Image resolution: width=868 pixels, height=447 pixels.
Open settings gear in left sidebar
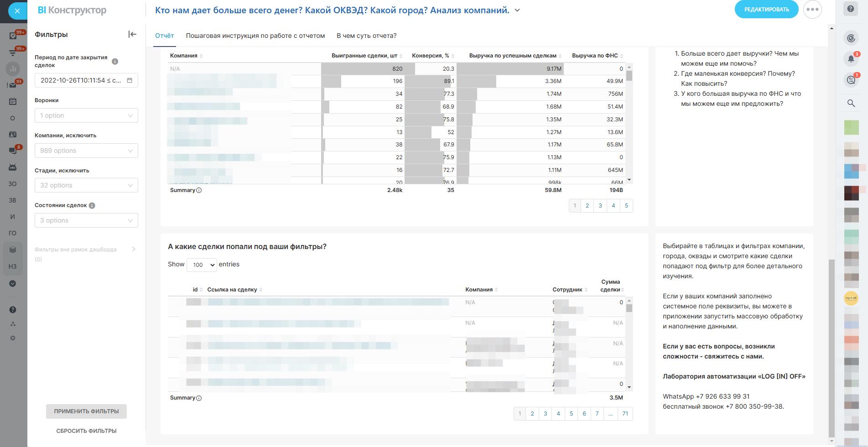13,338
